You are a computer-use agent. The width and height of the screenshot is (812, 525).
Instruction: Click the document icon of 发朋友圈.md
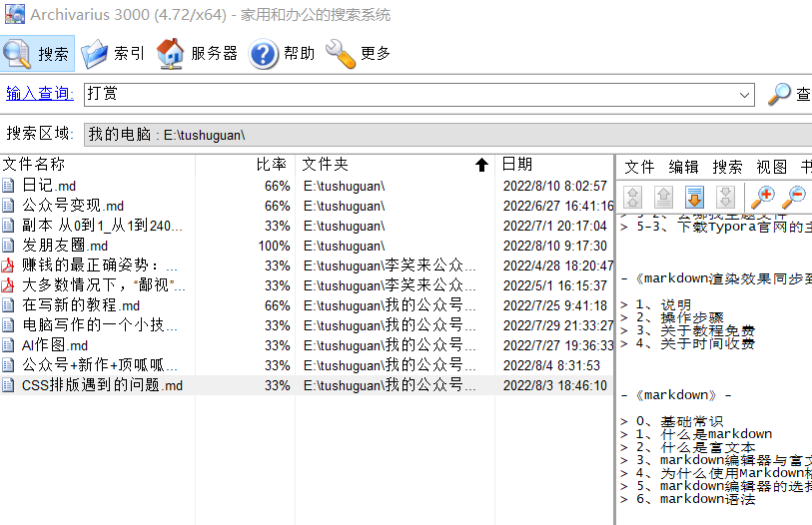[8, 246]
